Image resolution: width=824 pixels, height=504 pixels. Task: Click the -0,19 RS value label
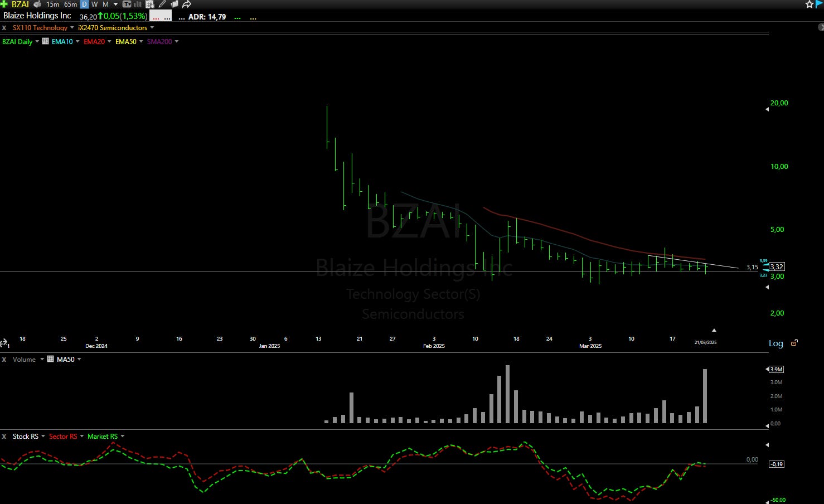(777, 464)
